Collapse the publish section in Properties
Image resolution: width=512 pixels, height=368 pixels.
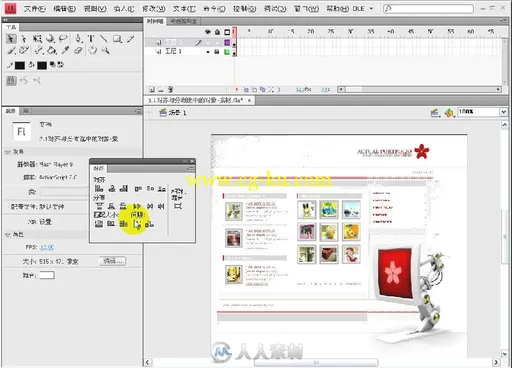(8, 152)
